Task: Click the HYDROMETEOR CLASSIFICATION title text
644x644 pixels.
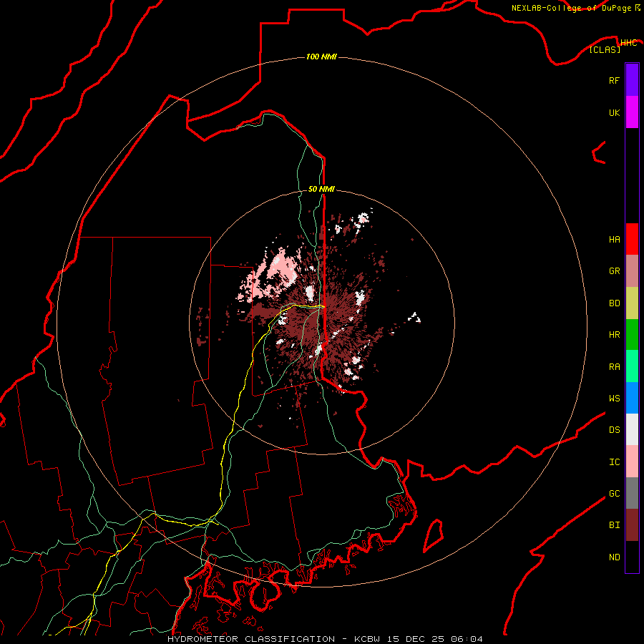Action: tap(251, 639)
